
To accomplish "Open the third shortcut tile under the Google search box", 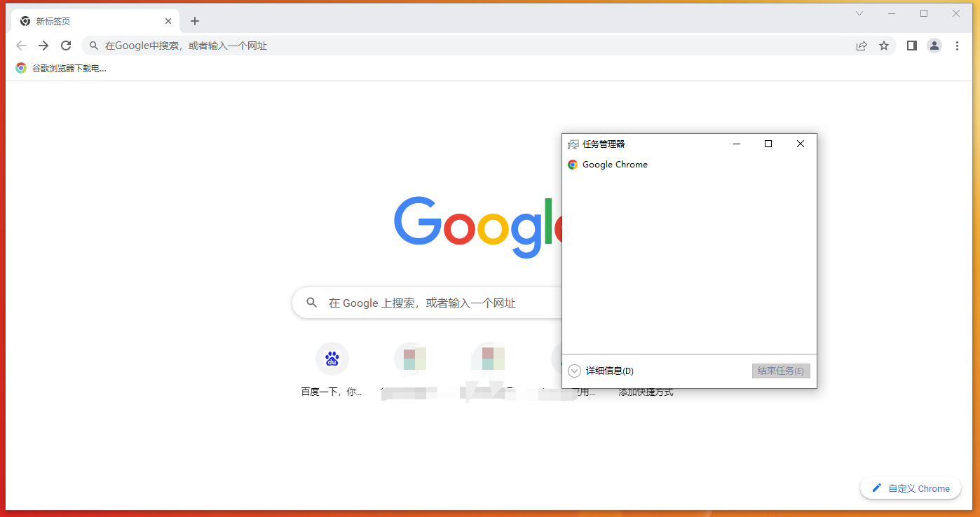I will pos(489,370).
